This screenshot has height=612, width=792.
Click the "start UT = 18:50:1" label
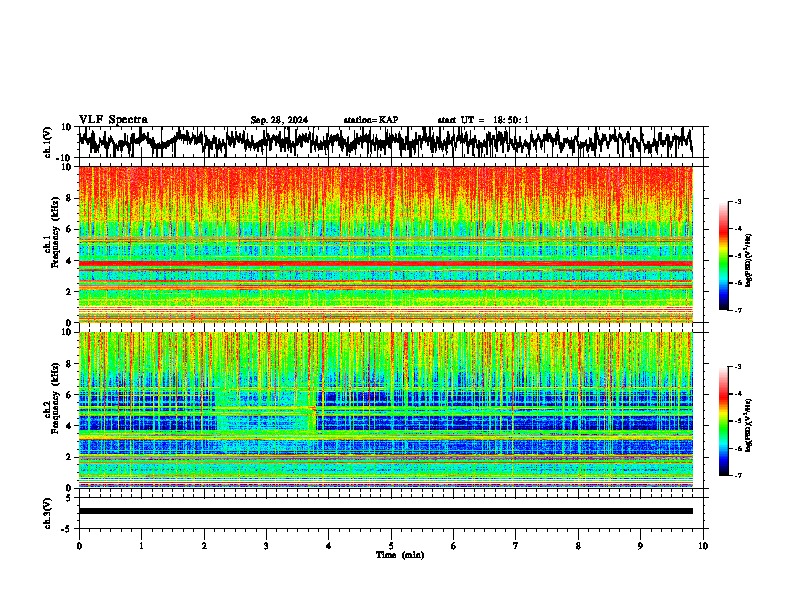coord(483,120)
